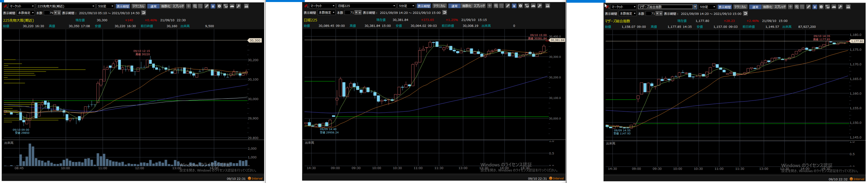This screenshot has width=868, height=183.
Task: Click the link chain icon on 日経225 chart
Action: (306, 6)
